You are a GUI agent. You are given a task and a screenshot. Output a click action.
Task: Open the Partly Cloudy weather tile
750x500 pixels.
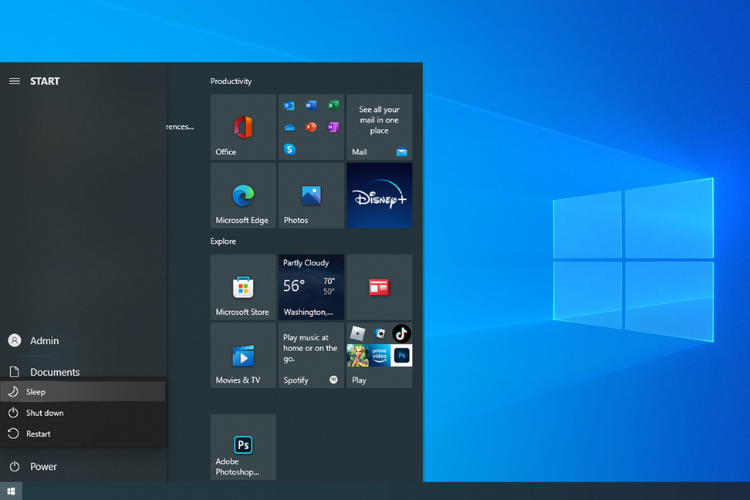(311, 287)
